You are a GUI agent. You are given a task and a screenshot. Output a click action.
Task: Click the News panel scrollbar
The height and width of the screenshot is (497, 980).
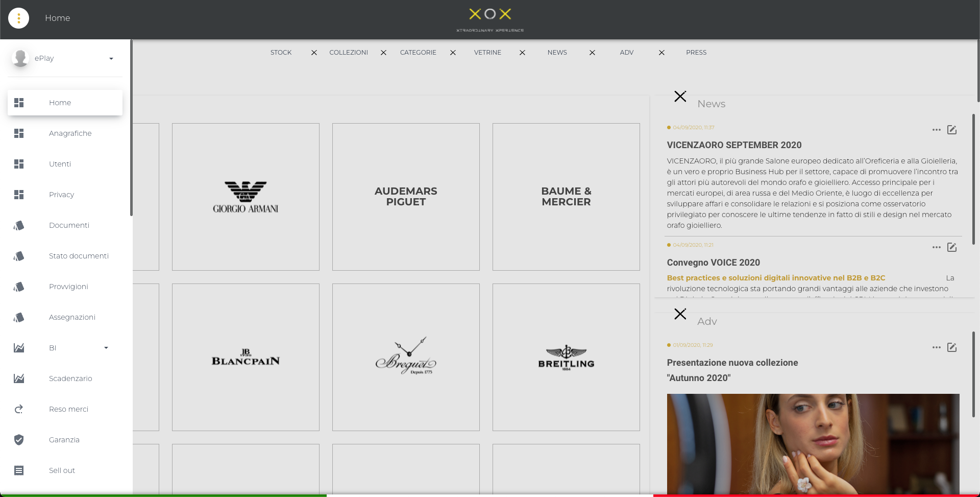973,179
